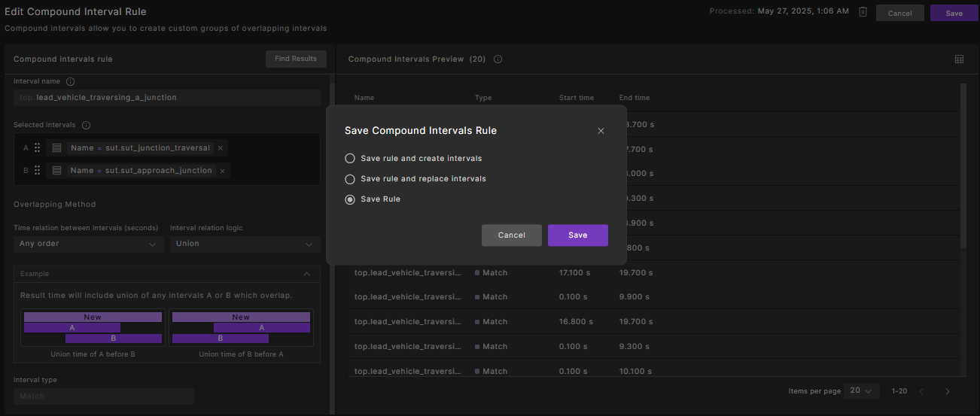Click the trash delete icon in header
980x416 pixels.
[863, 12]
